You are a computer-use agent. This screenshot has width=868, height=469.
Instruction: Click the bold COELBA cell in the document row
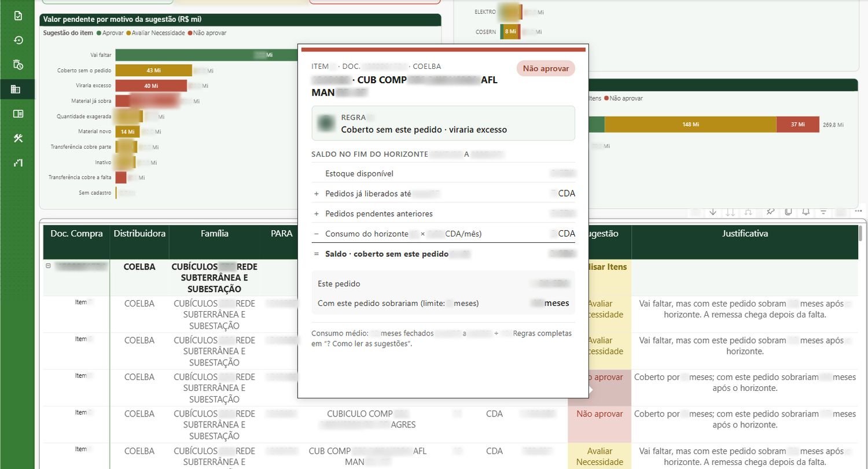click(x=139, y=267)
